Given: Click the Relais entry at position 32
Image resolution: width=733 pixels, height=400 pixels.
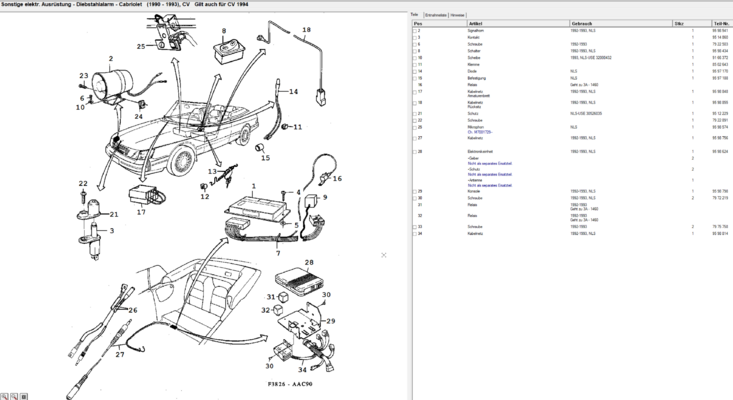Looking at the screenshot, I should (x=472, y=216).
